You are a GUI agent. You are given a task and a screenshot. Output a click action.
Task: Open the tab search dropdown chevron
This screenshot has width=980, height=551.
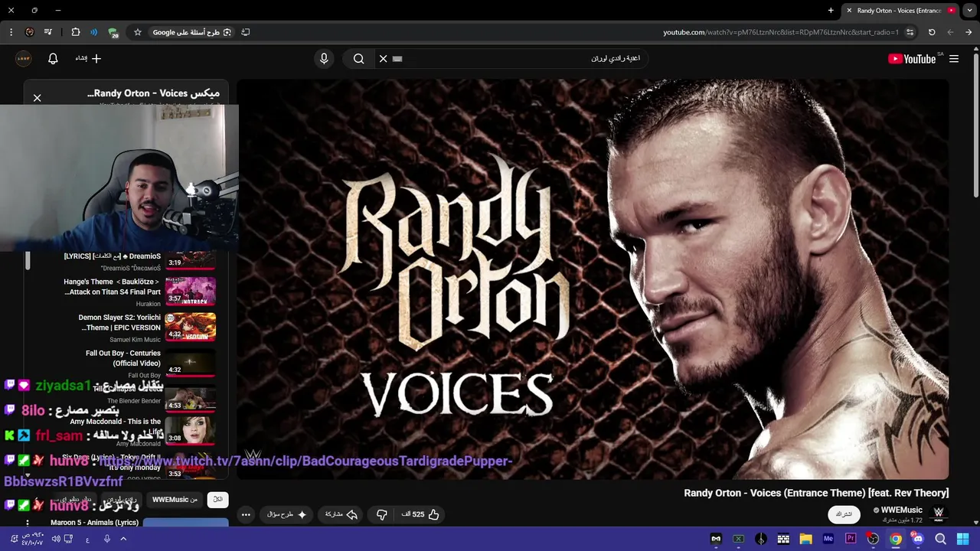[x=969, y=11]
